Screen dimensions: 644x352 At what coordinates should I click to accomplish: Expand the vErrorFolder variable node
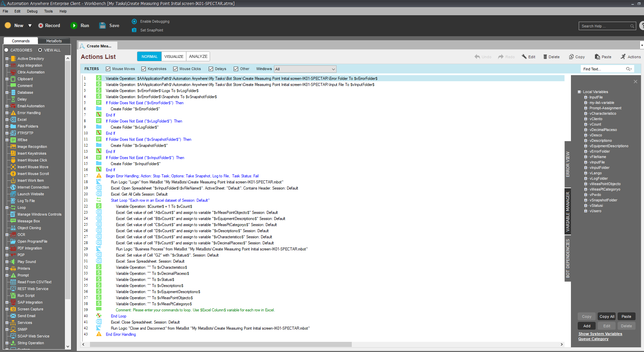point(585,152)
